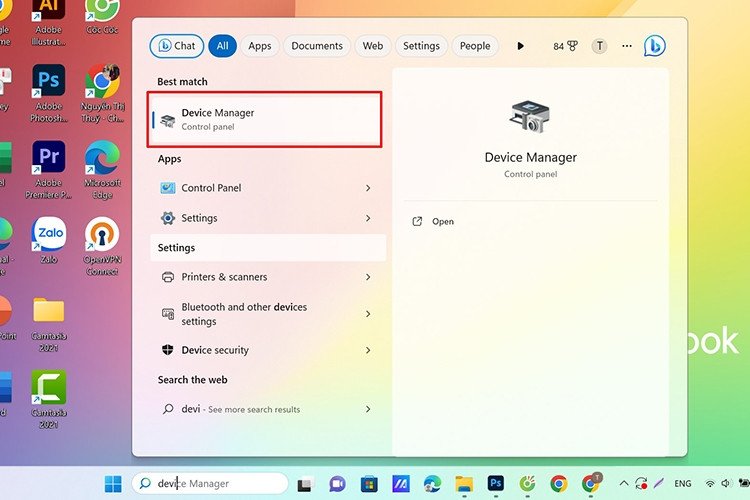This screenshot has width=750, height=500.
Task: Expand Control Panel result chevron
Action: tap(368, 188)
